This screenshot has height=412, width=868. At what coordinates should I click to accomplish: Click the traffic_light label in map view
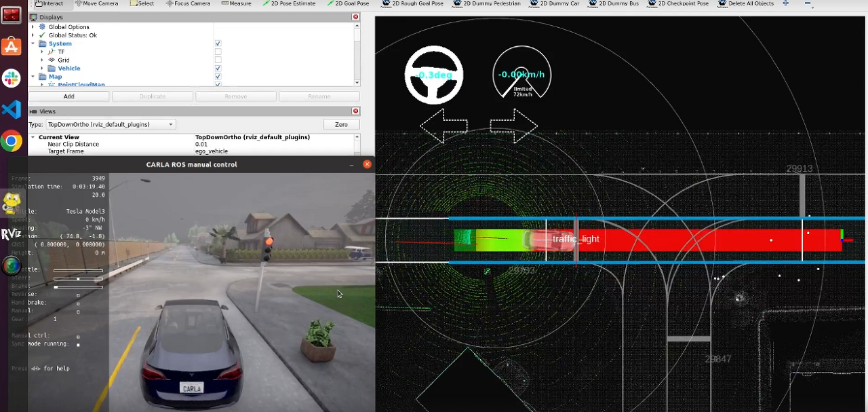[576, 239]
